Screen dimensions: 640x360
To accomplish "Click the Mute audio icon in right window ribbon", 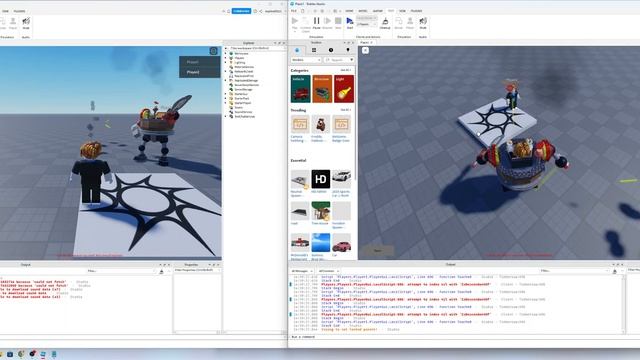I will tap(423, 22).
